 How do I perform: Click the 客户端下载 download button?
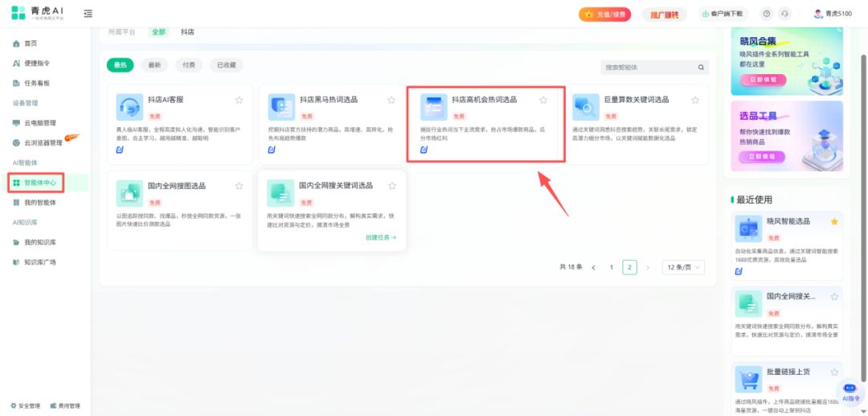(x=723, y=14)
